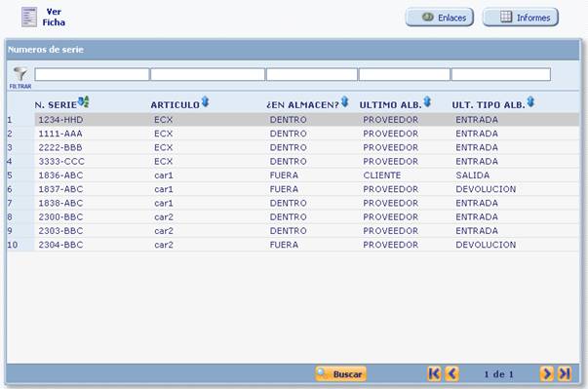The image size is (588, 389).
Task: Sort by ULTIMO ALB. column arrows
Action: tap(427, 102)
